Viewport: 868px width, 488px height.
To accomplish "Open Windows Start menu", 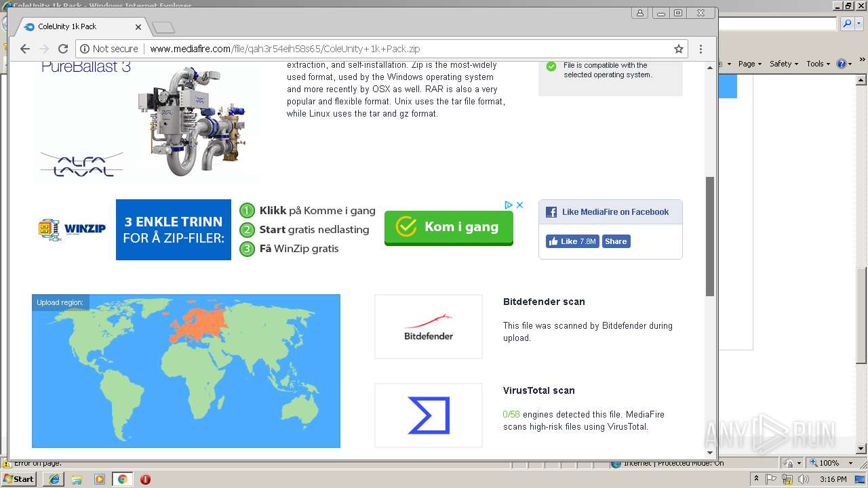I will coord(19,479).
